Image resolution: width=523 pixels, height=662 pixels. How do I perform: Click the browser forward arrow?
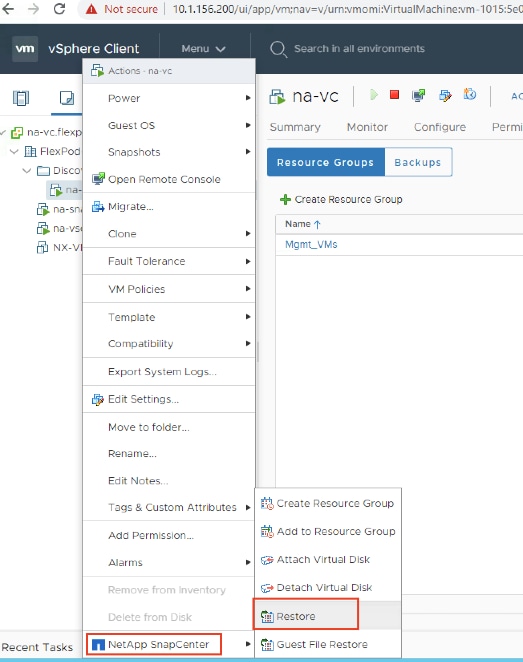click(33, 9)
